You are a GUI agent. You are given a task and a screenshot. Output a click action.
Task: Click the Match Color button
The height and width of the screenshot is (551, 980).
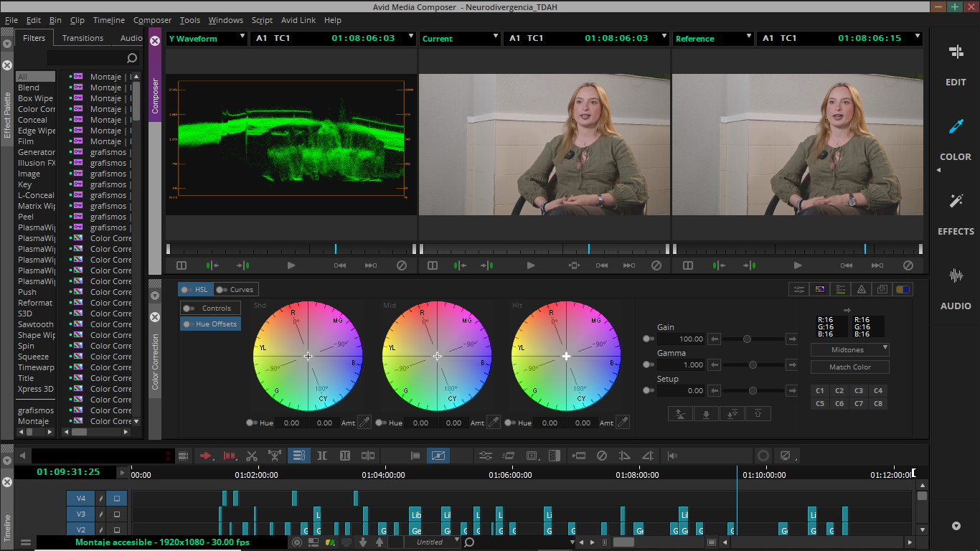pos(850,367)
